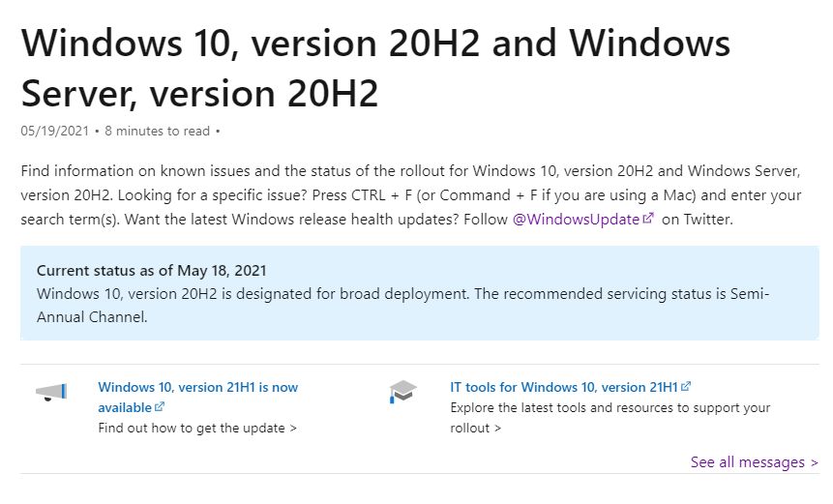Click 'Current status as of May 18, 2021' heading

151,271
